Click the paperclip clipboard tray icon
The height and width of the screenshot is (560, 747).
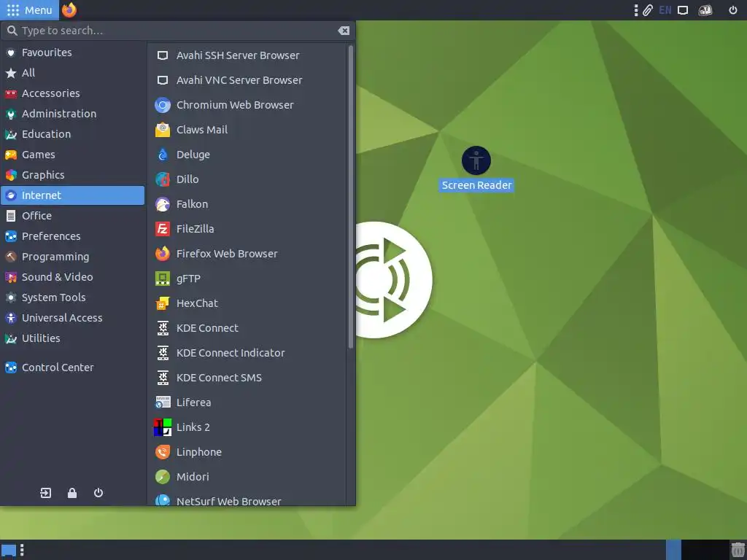tap(648, 10)
